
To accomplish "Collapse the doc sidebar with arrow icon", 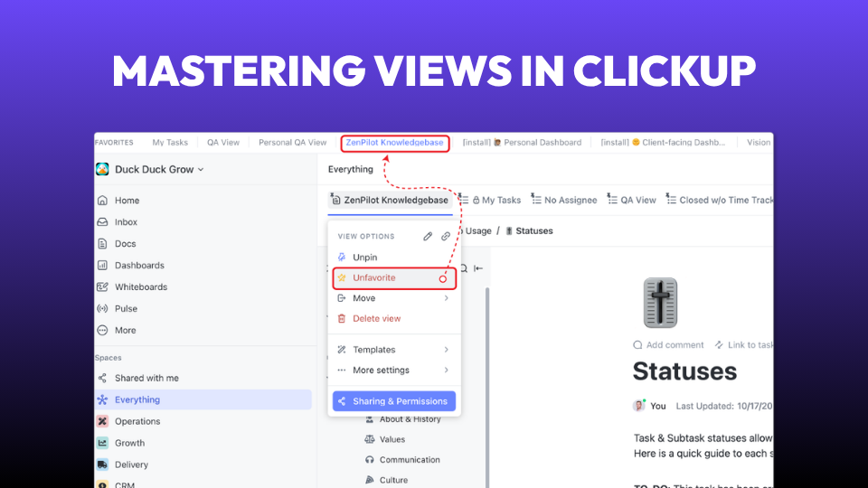I will (x=478, y=268).
